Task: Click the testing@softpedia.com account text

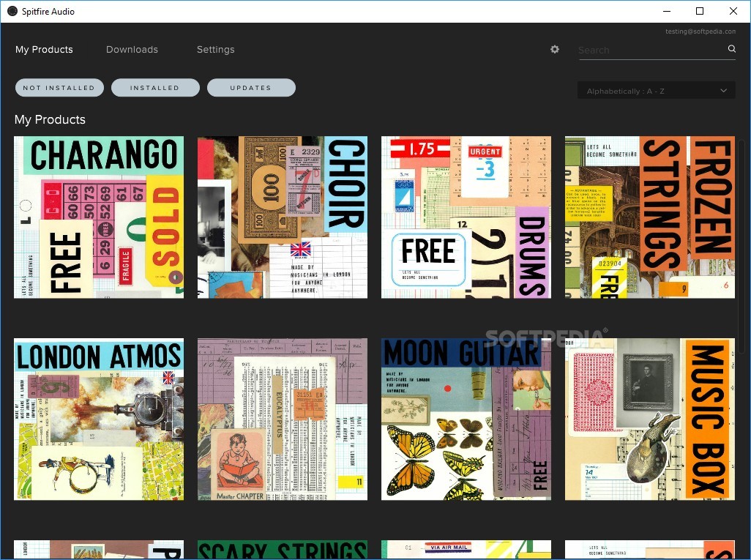Action: coord(700,31)
